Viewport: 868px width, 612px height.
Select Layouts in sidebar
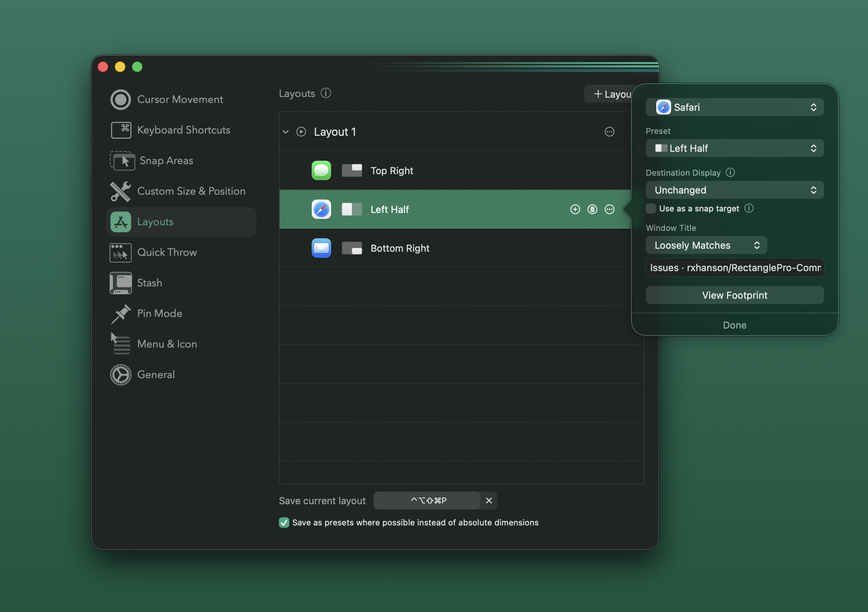pos(181,222)
